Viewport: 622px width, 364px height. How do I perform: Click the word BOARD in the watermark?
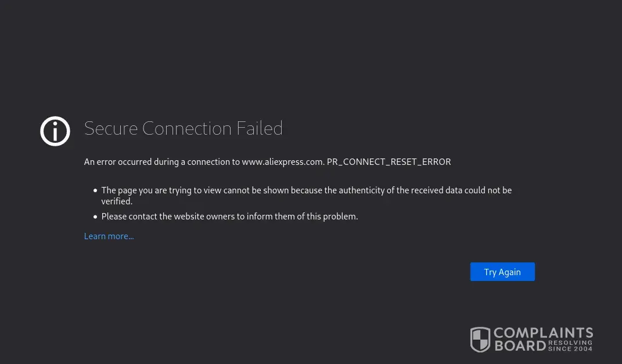pos(520,346)
